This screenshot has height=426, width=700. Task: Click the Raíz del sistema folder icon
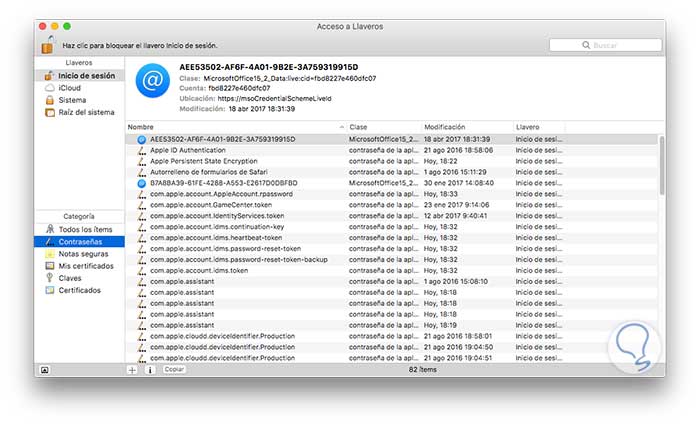(50, 112)
